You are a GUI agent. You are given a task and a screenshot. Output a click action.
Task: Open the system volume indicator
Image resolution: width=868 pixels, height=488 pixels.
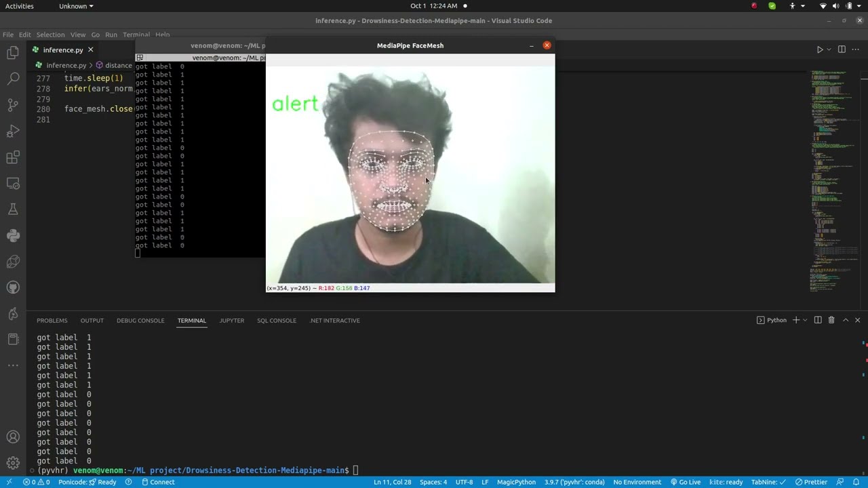click(835, 6)
